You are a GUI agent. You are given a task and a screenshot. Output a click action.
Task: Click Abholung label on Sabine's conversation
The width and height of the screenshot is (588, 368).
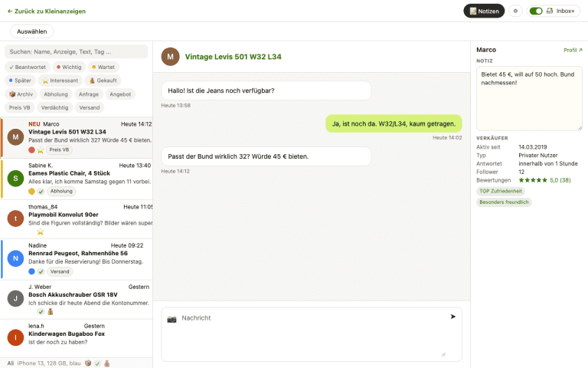pos(61,191)
